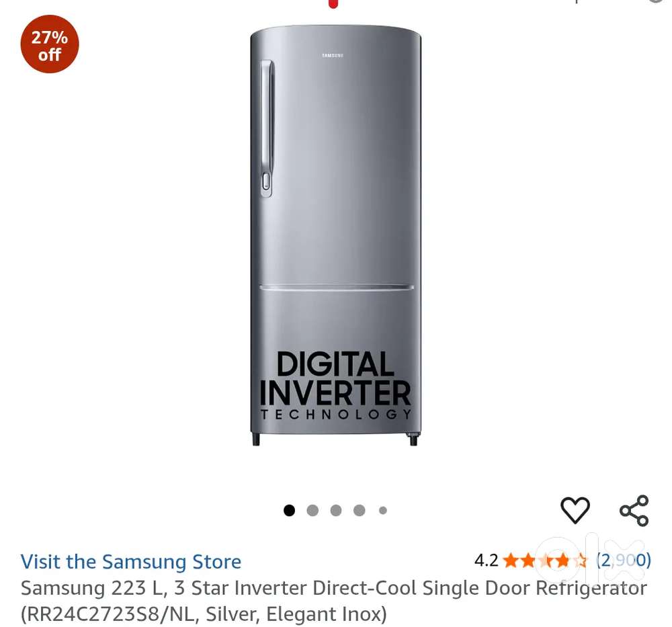
Task: Click the 4.2 rating number
Action: (x=487, y=560)
